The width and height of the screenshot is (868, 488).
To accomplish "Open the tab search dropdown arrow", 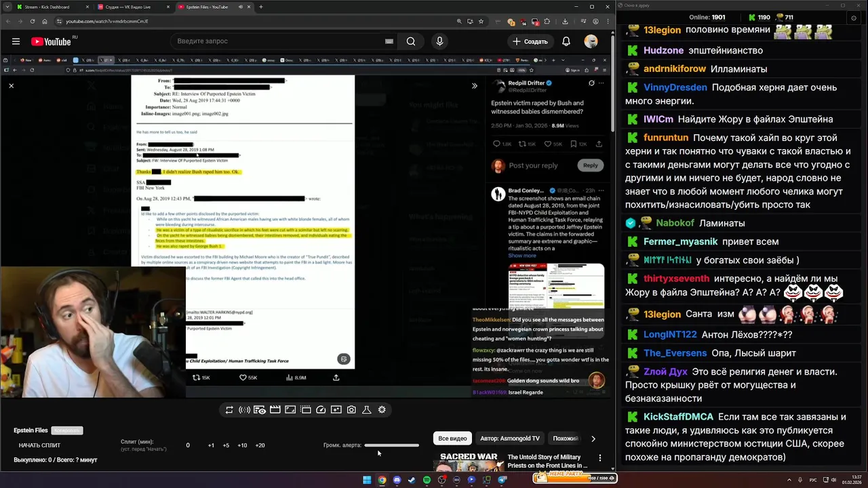I will [7, 7].
